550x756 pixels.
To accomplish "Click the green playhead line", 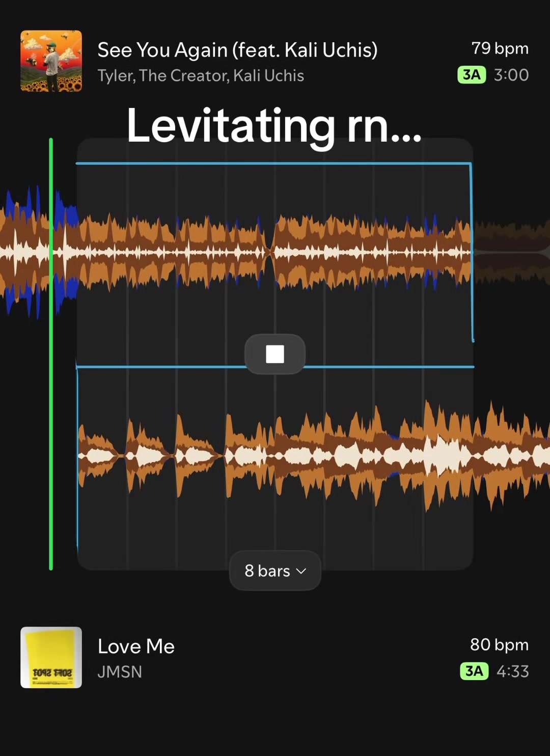I will pyautogui.click(x=51, y=354).
